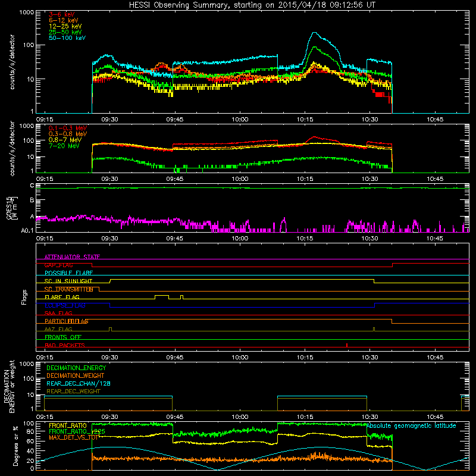Click the 0.3-0.8 MeV legend label
Viewport: 476px width, 476px height.
point(68,134)
